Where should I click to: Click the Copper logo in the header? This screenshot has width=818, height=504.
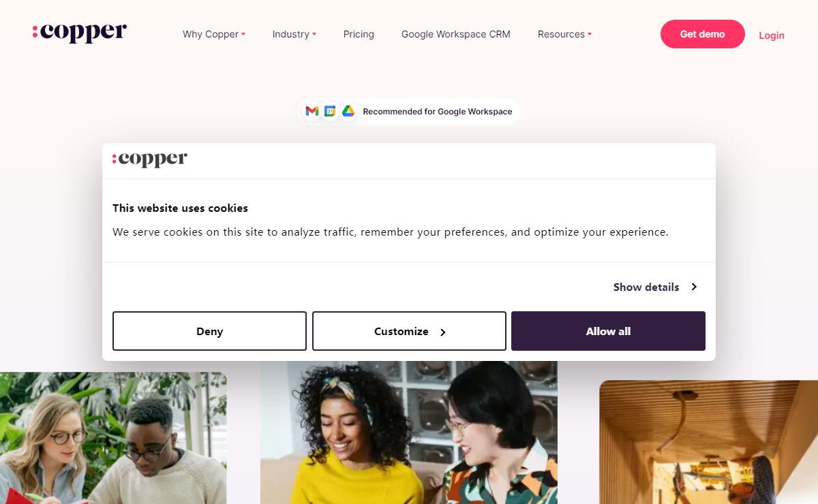point(80,32)
